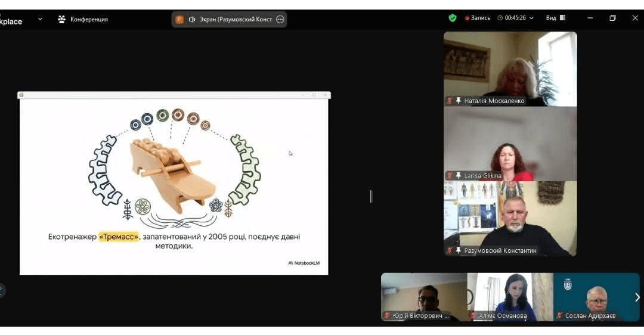The width and height of the screenshot is (644, 335).
Task: Click the Конференция meeting info icon
Action: tap(61, 19)
